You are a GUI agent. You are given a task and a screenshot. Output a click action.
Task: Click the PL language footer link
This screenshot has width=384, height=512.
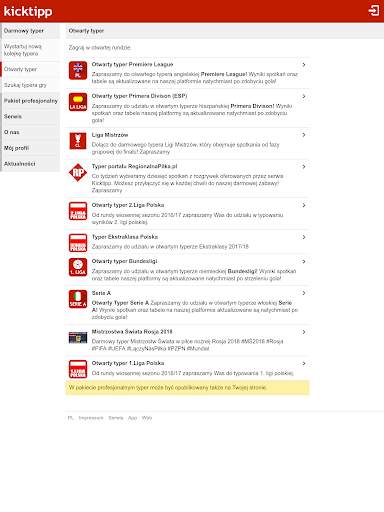click(x=70, y=418)
